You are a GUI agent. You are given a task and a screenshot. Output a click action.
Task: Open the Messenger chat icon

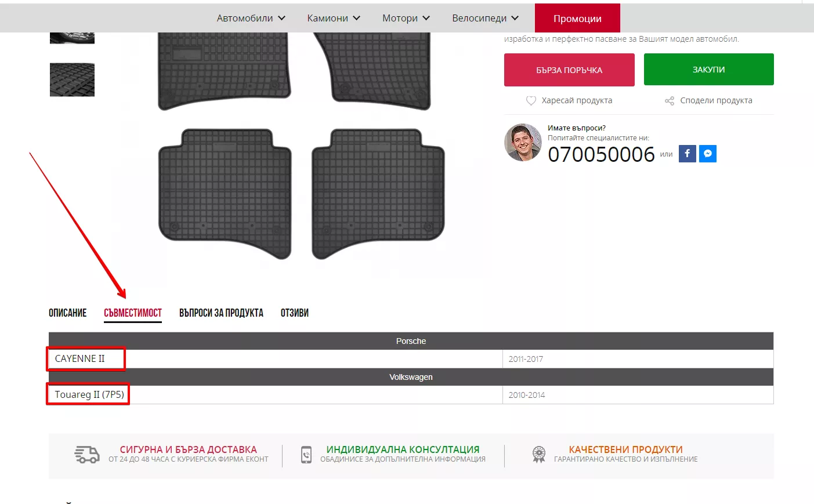[x=708, y=154]
